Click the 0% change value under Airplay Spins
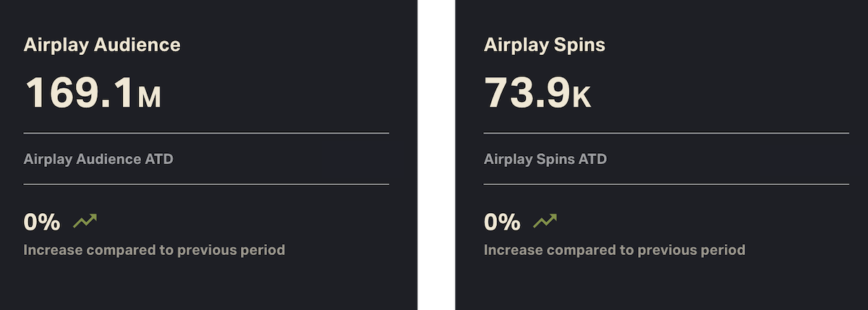Image resolution: width=868 pixels, height=310 pixels. [502, 223]
